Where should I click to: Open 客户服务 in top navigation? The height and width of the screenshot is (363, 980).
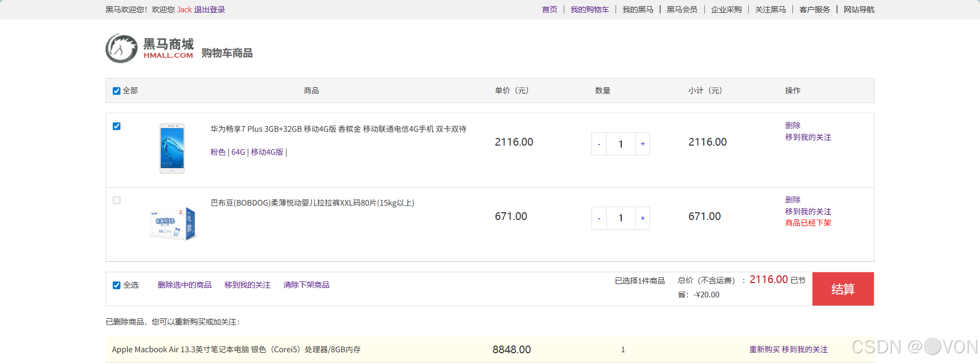coord(814,10)
